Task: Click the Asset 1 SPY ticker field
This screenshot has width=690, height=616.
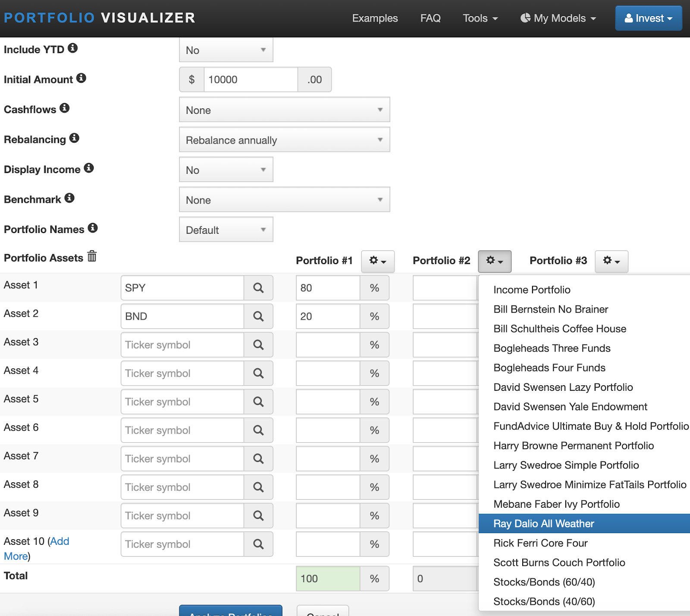Action: 182,288
